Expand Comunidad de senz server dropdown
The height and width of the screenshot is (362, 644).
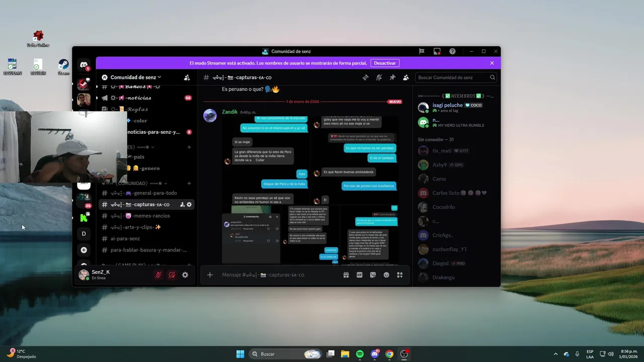pos(135,77)
